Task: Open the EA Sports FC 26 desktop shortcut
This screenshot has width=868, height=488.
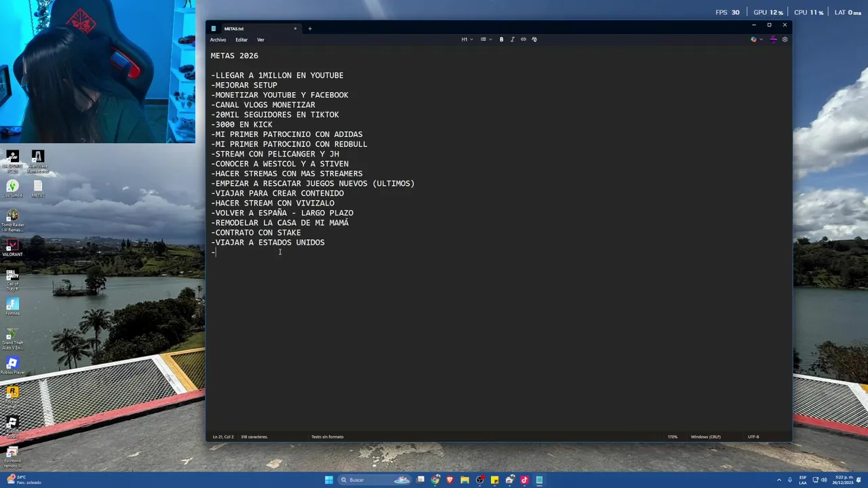Action: pos(12,161)
